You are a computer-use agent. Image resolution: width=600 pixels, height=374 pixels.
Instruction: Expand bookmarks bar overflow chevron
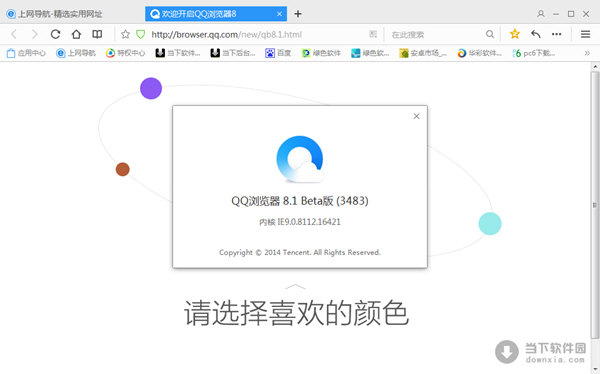coord(587,53)
